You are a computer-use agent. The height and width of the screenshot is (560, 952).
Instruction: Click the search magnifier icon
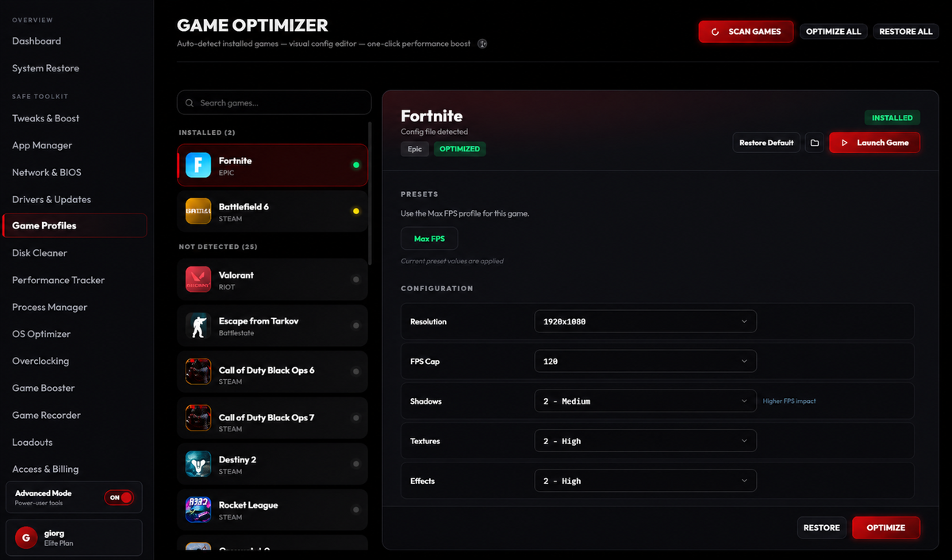pyautogui.click(x=190, y=103)
